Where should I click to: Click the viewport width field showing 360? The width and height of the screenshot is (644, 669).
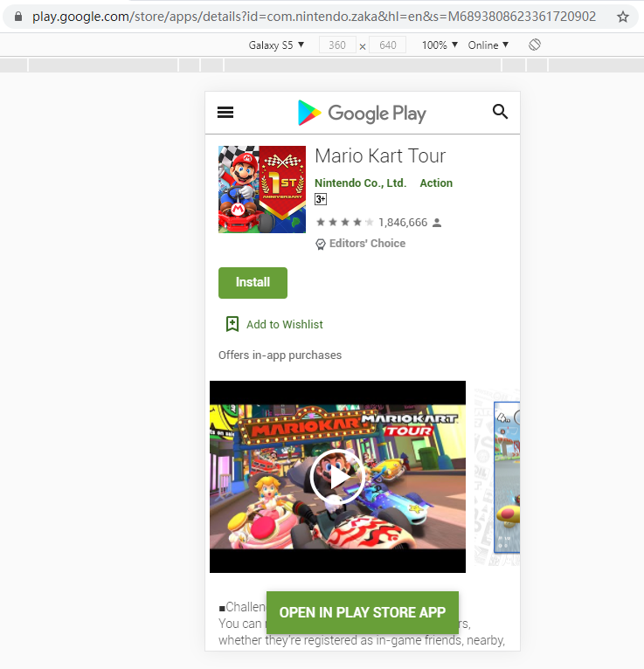point(336,45)
